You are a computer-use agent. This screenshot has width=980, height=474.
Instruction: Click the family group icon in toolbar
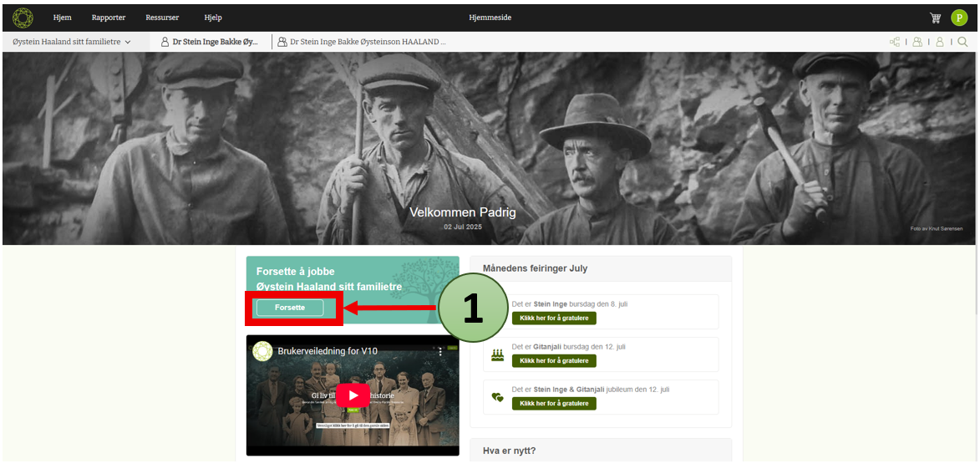917,42
